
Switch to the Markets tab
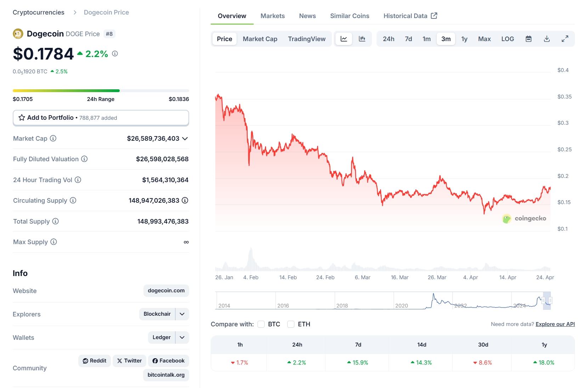tap(272, 16)
